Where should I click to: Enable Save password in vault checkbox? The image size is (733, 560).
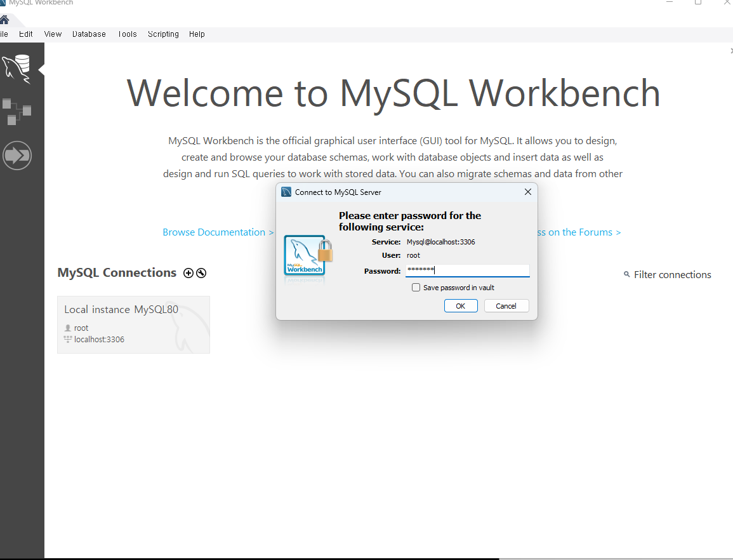coord(416,287)
